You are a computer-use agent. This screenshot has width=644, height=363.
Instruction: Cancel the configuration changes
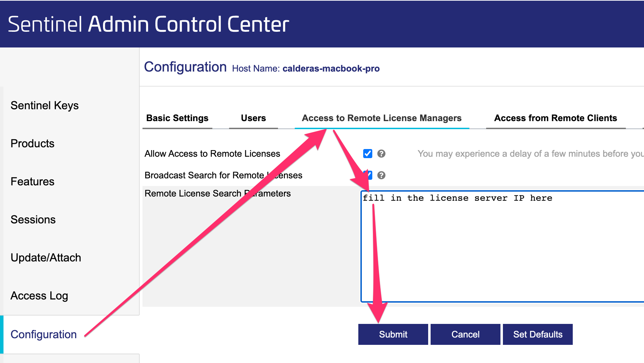[466, 334]
